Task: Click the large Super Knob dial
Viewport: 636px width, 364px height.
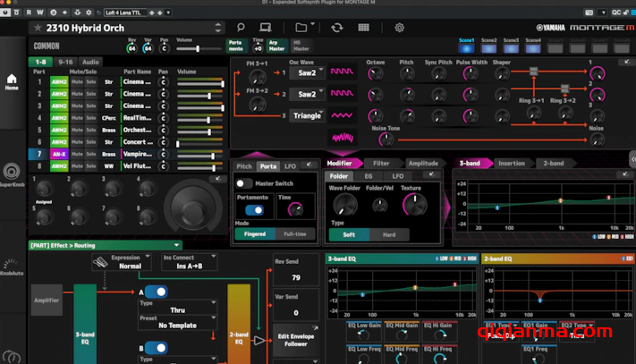Action: pyautogui.click(x=193, y=207)
